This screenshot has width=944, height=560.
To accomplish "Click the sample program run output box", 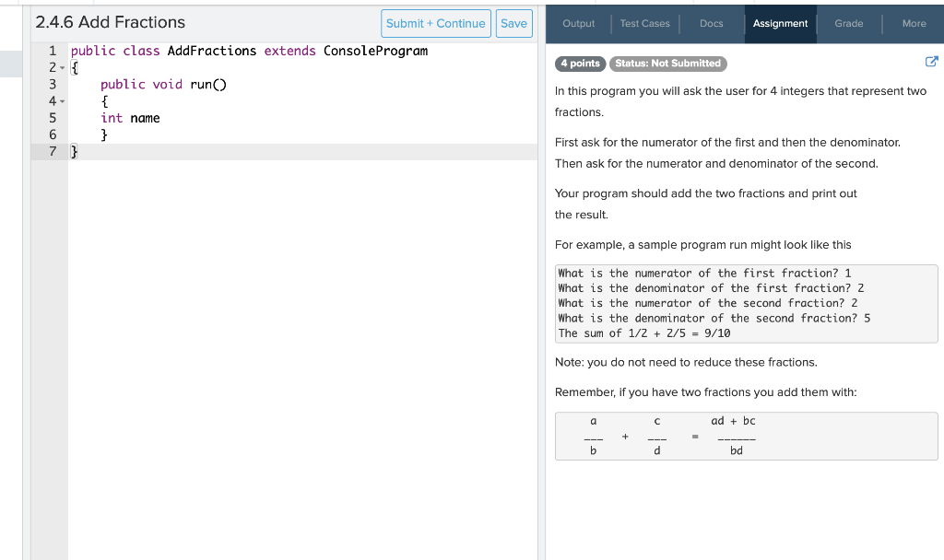I will [x=746, y=303].
